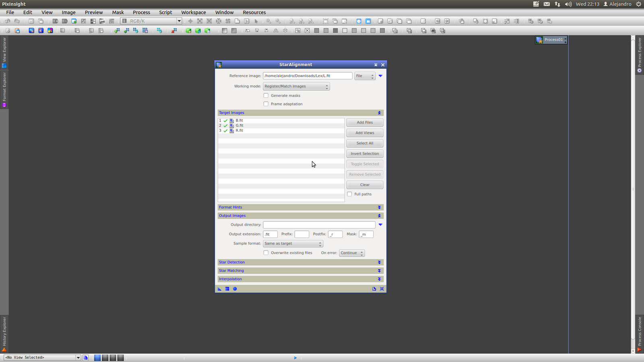Enable the Generate masks checkbox

[x=266, y=96]
